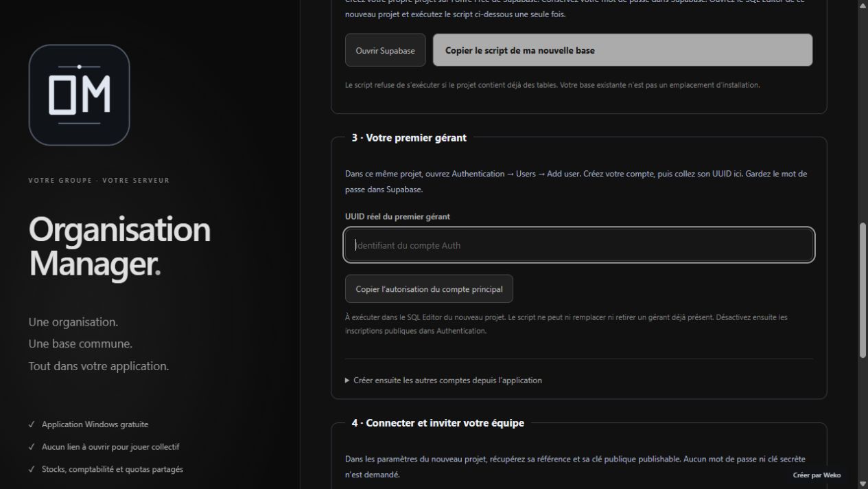The height and width of the screenshot is (489, 868).
Task: Click the checkmark beside Stocks, comptabilité et quotas
Action: click(x=32, y=469)
